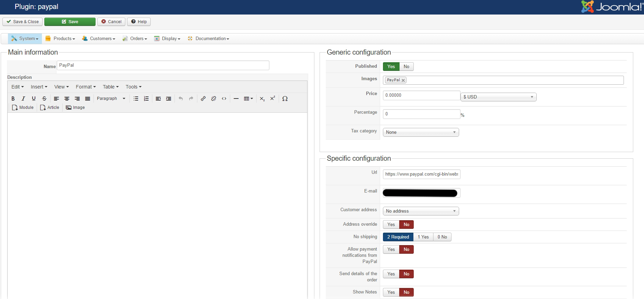Viewport: 644px width, 299px height.
Task: Disable payment notifications from PayPal
Action: coord(406,250)
